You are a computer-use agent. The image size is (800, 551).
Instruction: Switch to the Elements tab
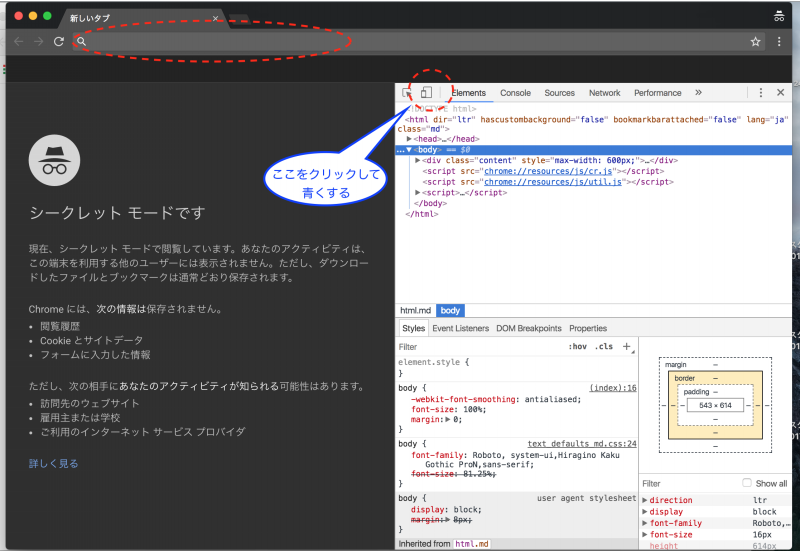468,93
